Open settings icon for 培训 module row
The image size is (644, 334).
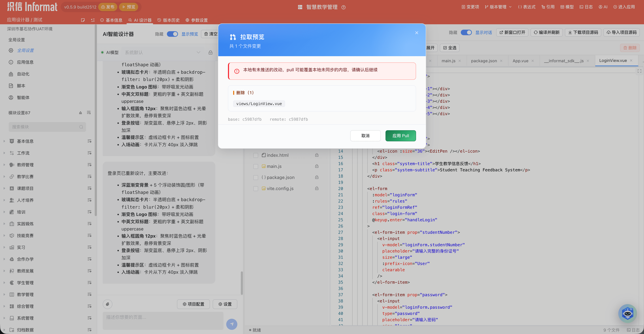(89, 212)
